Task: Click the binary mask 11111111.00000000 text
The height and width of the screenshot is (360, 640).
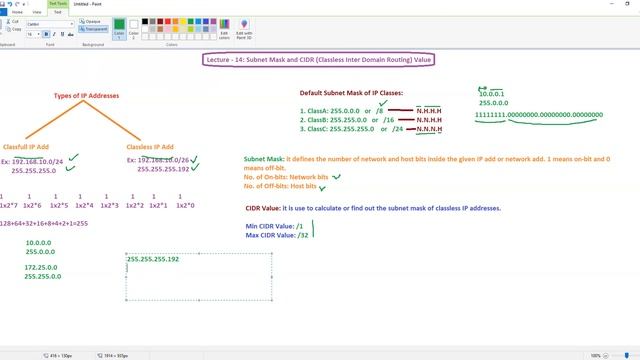Action: 539,115
